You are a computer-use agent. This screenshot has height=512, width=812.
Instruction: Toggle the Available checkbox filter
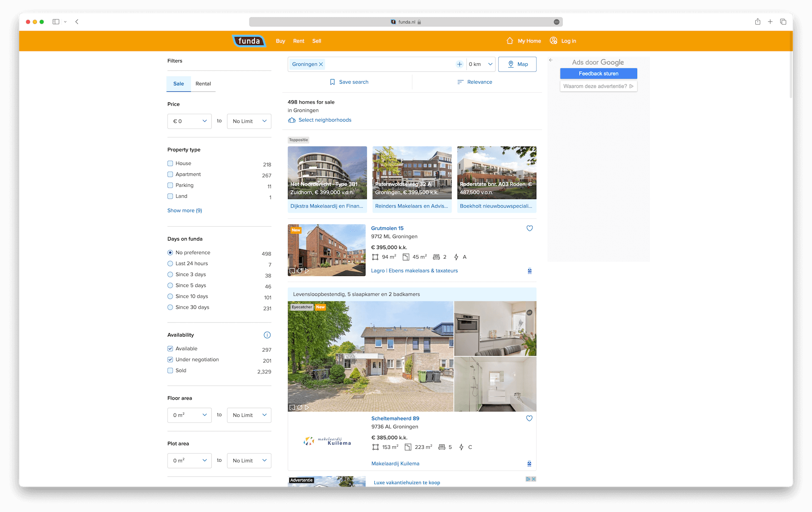pyautogui.click(x=170, y=348)
